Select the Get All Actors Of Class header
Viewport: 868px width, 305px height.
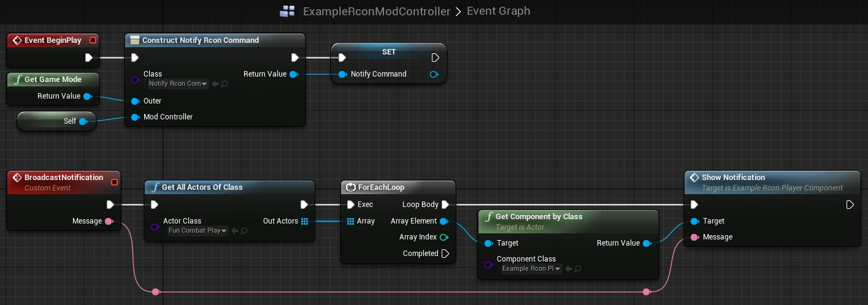229,187
